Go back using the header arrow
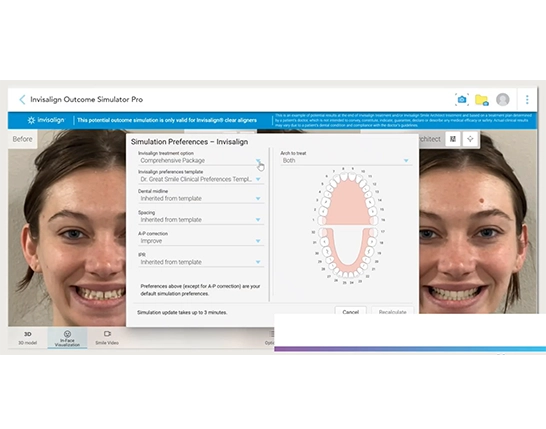 coord(22,100)
